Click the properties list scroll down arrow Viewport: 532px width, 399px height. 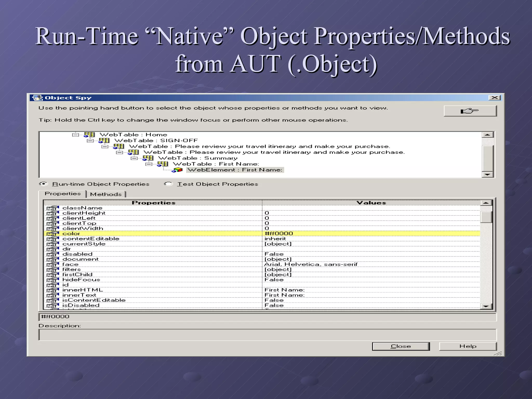486,306
